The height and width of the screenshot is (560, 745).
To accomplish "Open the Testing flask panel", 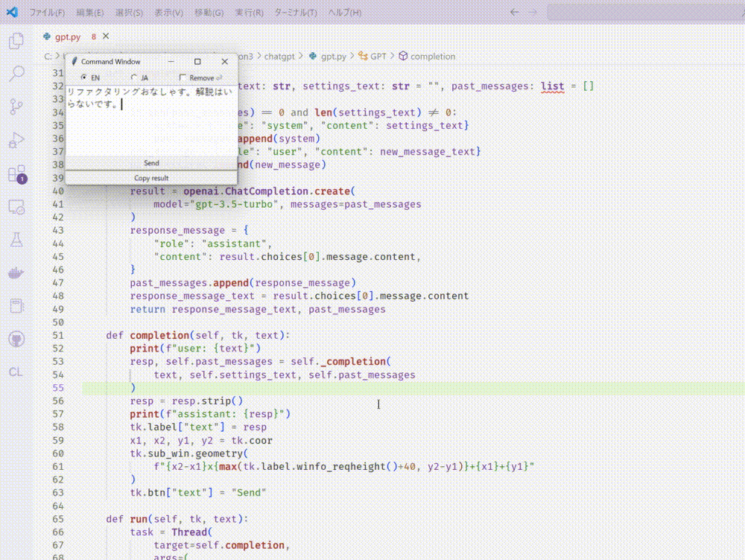I will pyautogui.click(x=16, y=240).
